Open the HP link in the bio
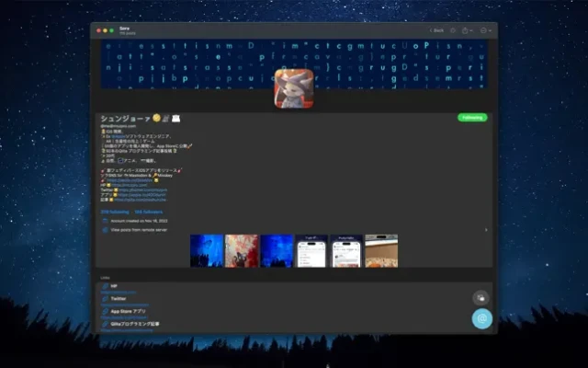588x368 pixels. click(x=129, y=185)
